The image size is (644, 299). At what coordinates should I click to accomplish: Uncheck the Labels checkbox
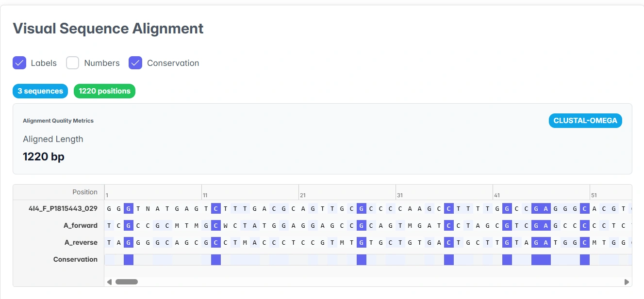pos(19,63)
